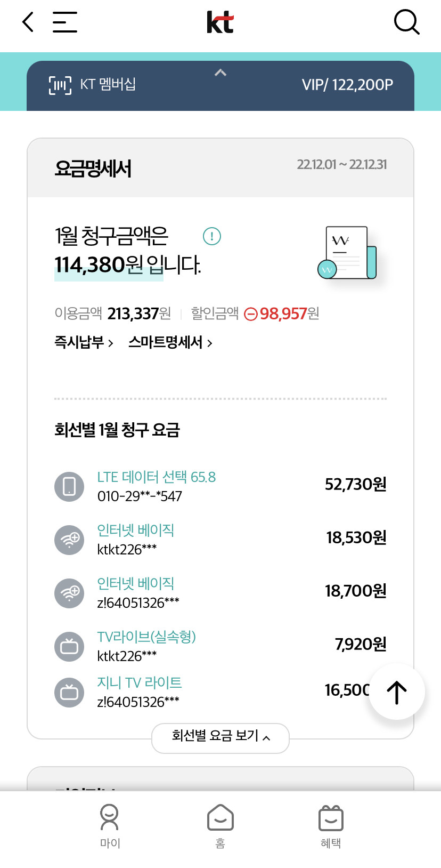Select TV라이브(실속형) service line

(x=146, y=637)
